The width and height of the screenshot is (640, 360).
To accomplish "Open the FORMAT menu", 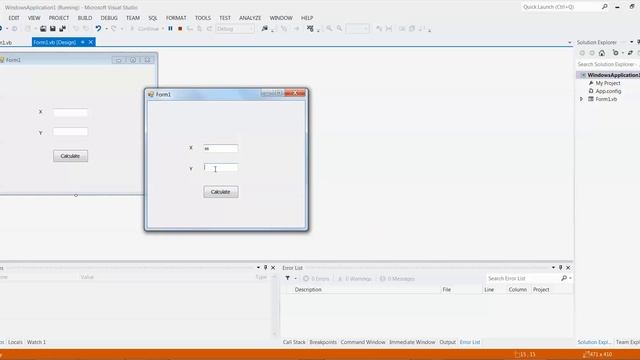I will pos(176,18).
